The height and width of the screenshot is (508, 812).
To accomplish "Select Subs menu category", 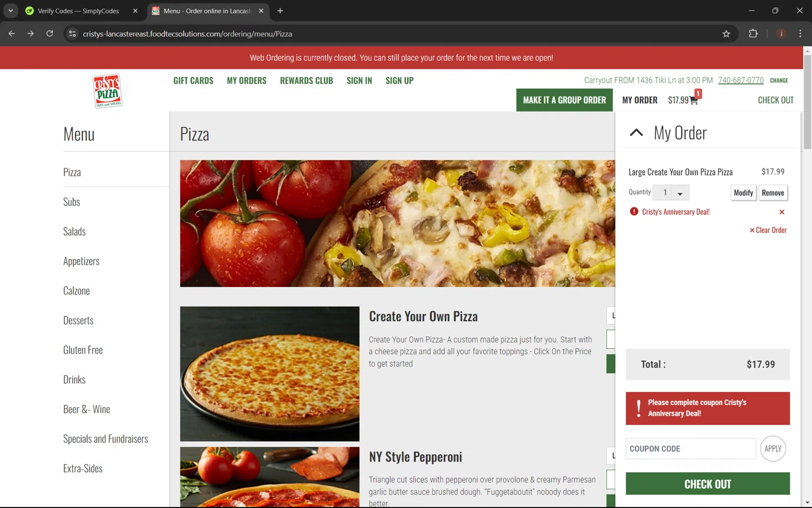I will coord(71,202).
